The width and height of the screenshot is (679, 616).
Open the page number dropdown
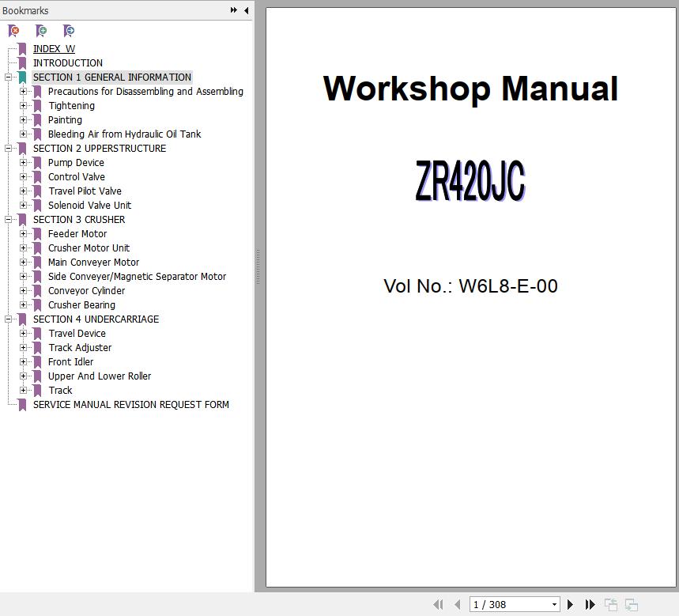554,604
